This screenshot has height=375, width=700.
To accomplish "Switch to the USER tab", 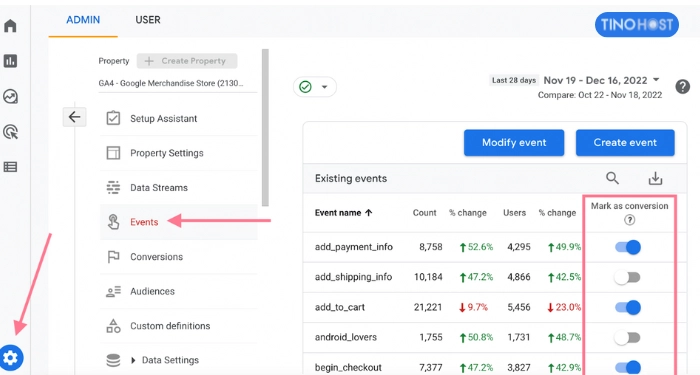I will (148, 20).
